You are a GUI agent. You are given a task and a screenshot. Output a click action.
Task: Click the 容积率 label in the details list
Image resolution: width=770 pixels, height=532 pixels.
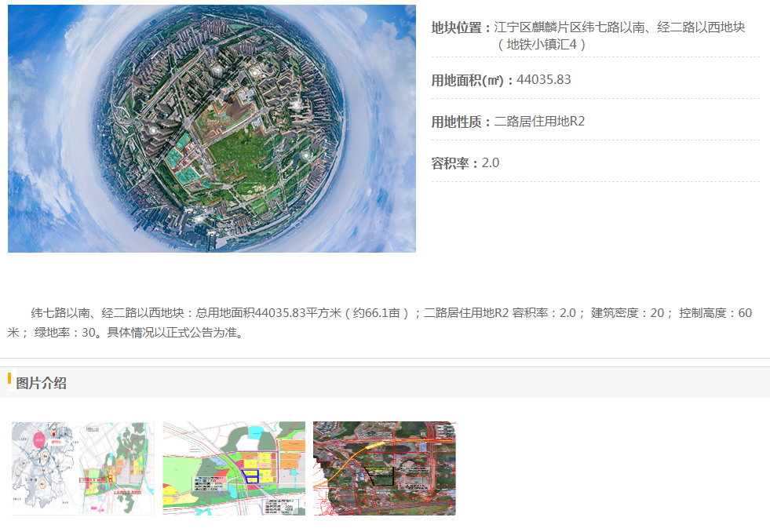tap(454, 163)
